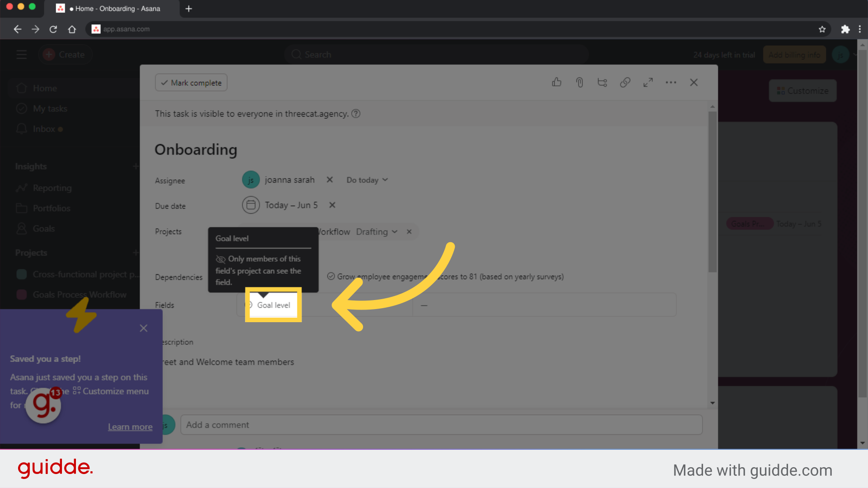Copy the task link icon

tap(625, 82)
